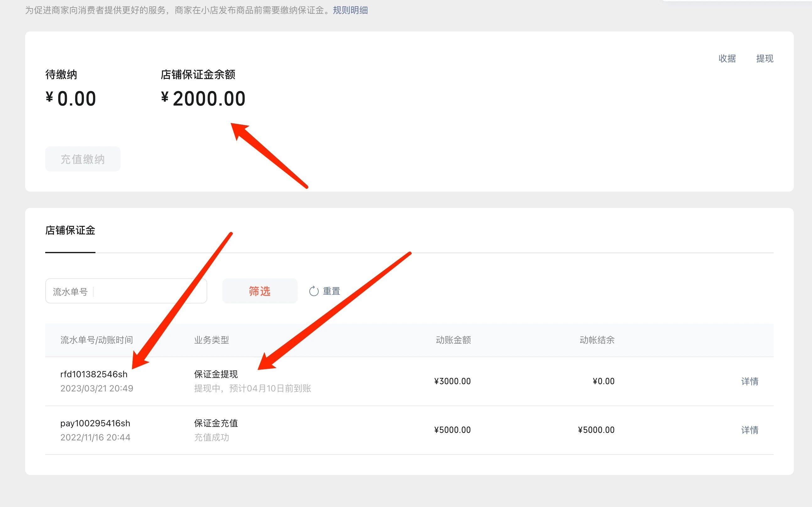Click the 筛选 filter button
812x507 pixels.
[x=260, y=291]
